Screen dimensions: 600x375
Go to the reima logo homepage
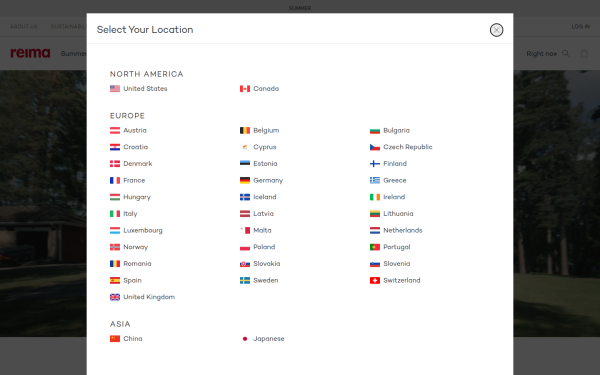tap(30, 53)
